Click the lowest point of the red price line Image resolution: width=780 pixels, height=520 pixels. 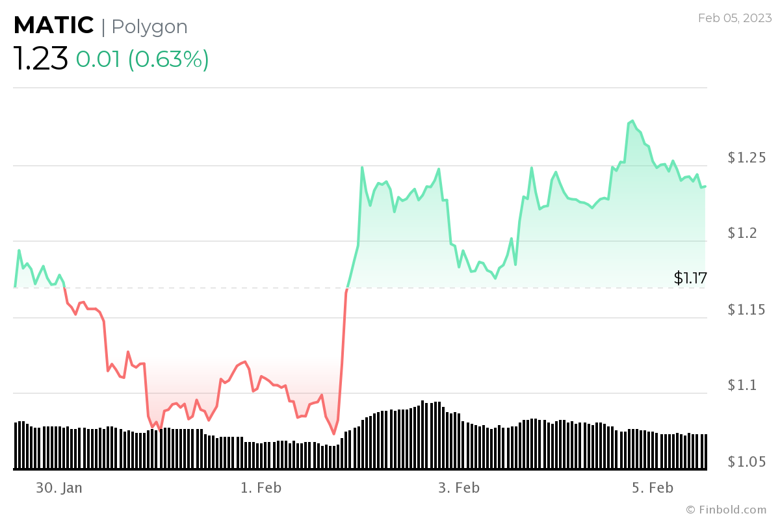coord(334,434)
